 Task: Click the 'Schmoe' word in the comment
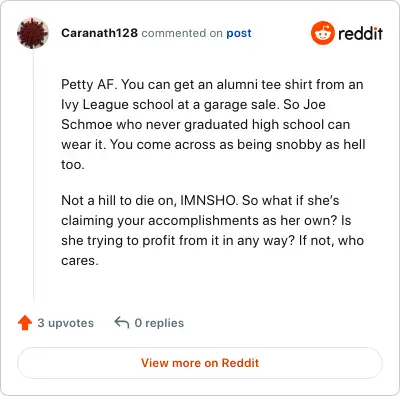click(x=87, y=124)
